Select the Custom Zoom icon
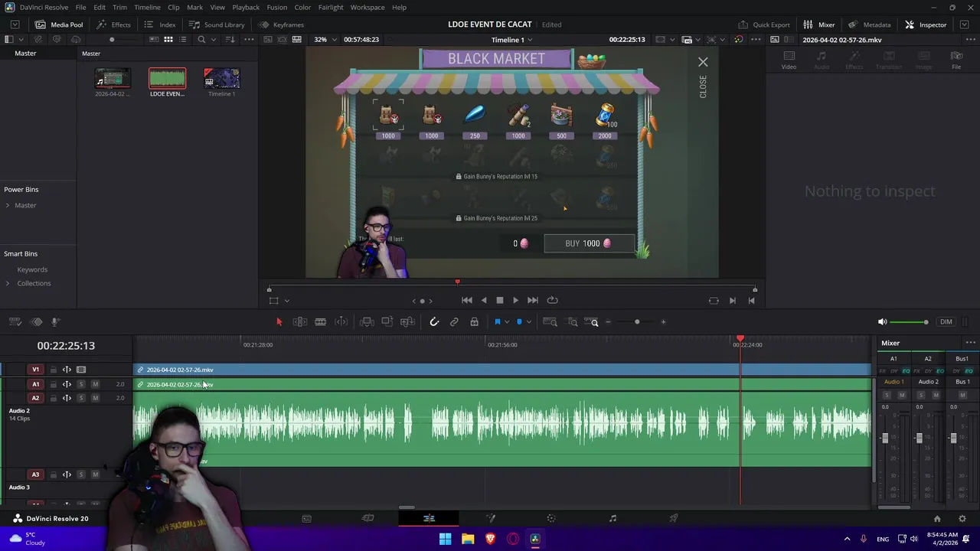The image size is (980, 551). tap(592, 322)
